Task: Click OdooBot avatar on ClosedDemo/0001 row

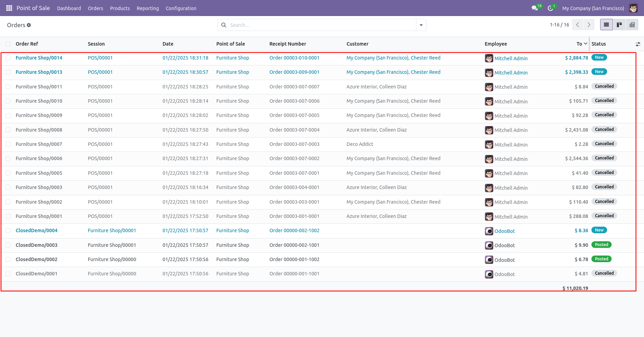Action: pyautogui.click(x=489, y=274)
